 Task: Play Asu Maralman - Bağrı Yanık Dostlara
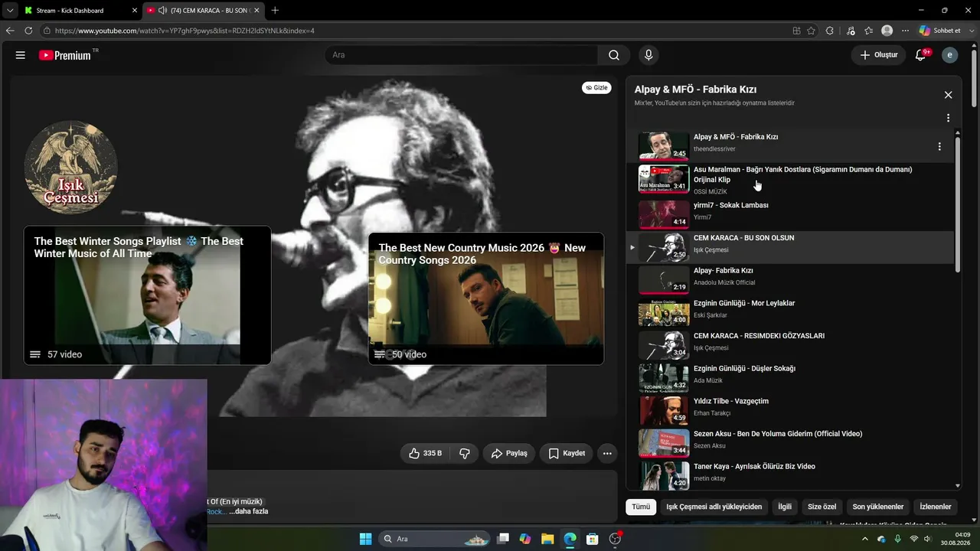coord(790,179)
